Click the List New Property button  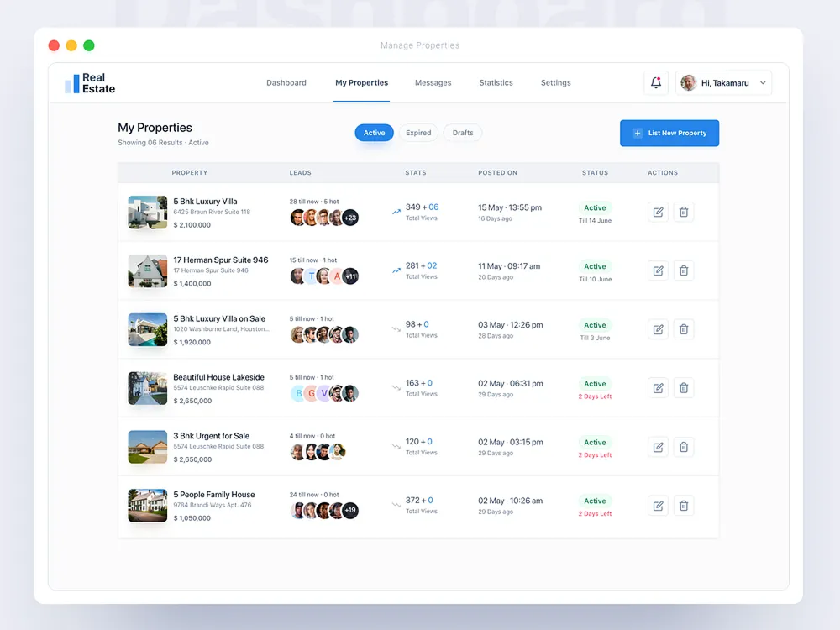tap(669, 133)
